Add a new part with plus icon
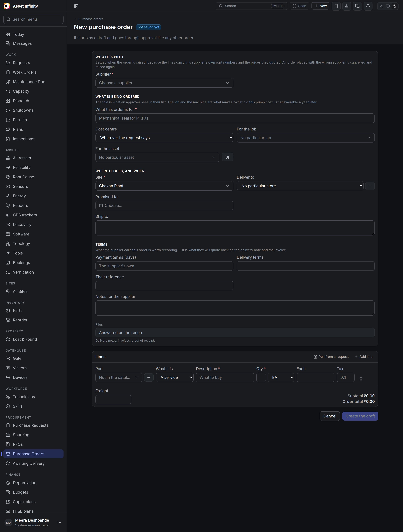 pos(149,377)
